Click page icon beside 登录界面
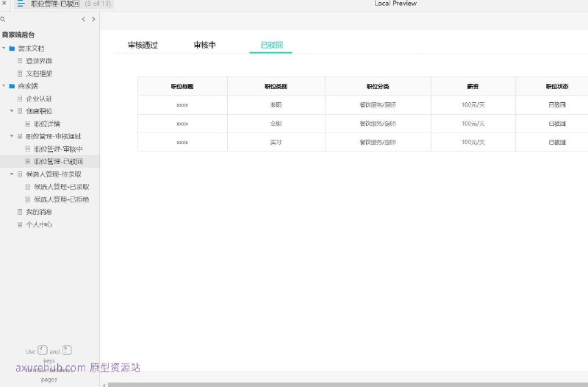 20,61
